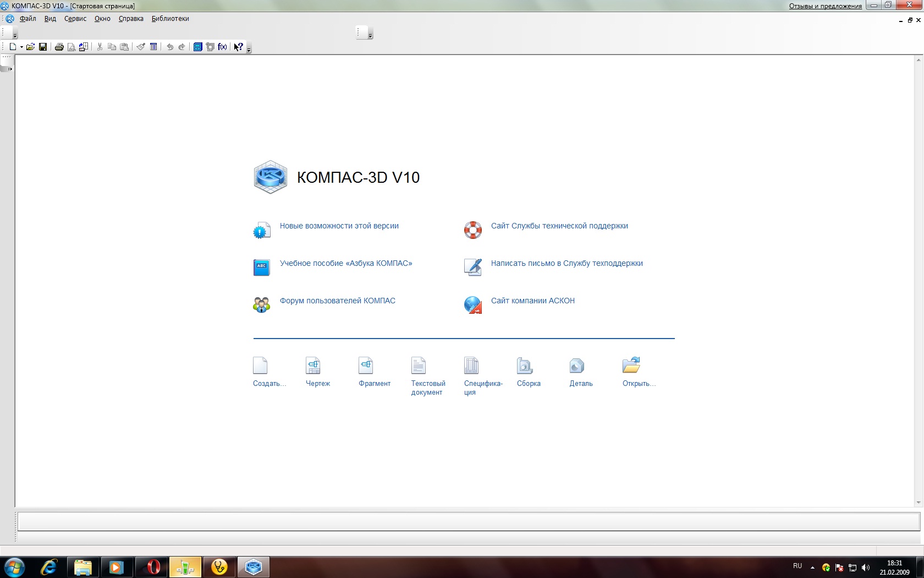Click the globe ASCON site icon
The image size is (924, 578).
[473, 304]
